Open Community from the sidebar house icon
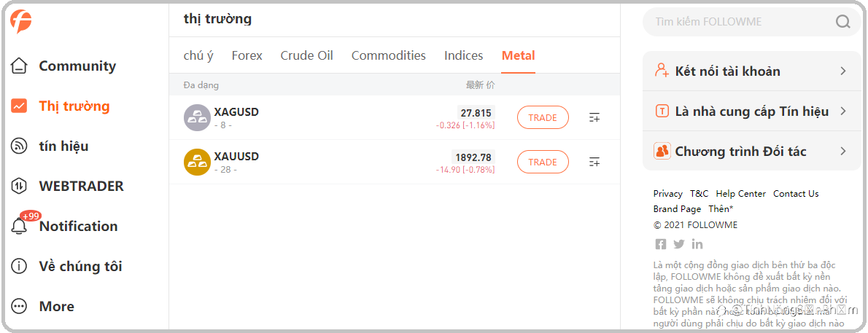Screen dimensions: 868x333 click(x=20, y=66)
